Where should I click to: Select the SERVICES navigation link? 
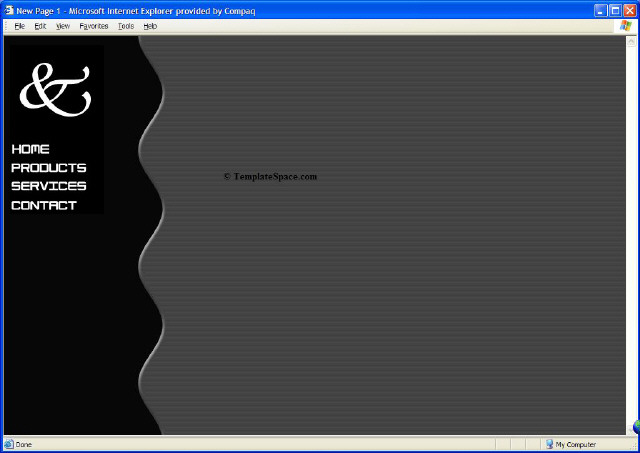point(48,186)
